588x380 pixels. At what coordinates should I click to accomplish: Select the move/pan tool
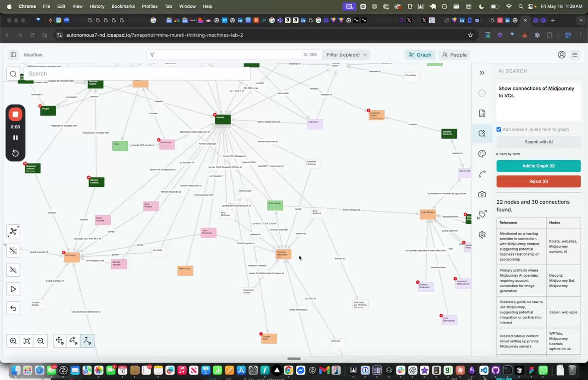(x=60, y=341)
